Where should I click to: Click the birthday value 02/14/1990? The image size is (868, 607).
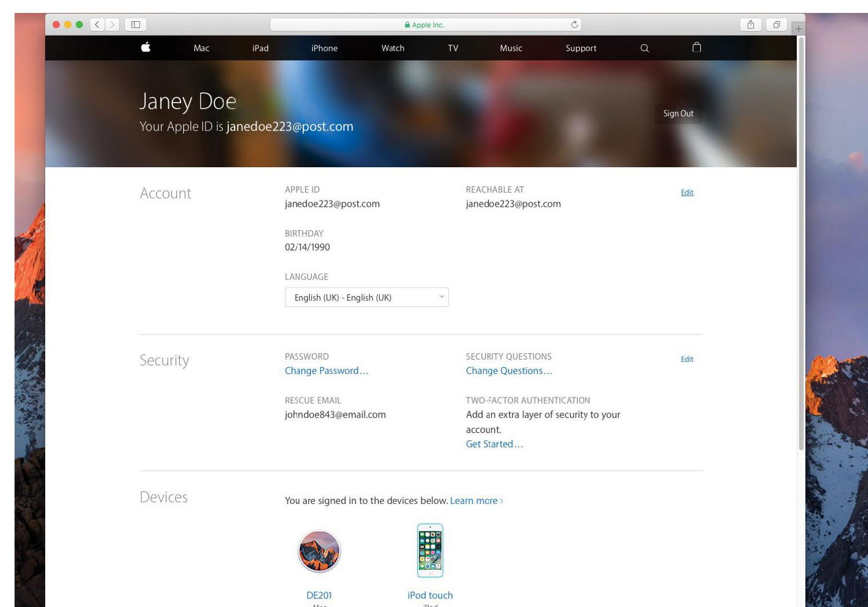307,247
